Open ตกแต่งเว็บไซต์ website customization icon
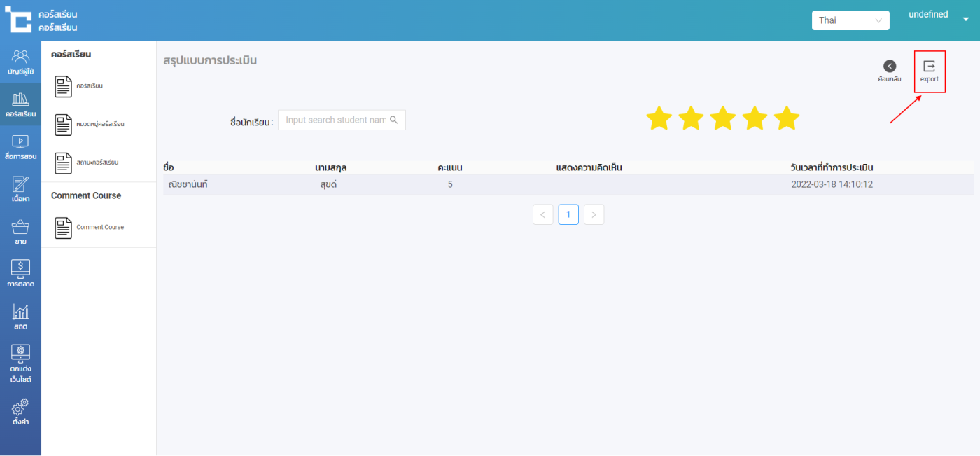Screen dimensions: 980x456 20,353
